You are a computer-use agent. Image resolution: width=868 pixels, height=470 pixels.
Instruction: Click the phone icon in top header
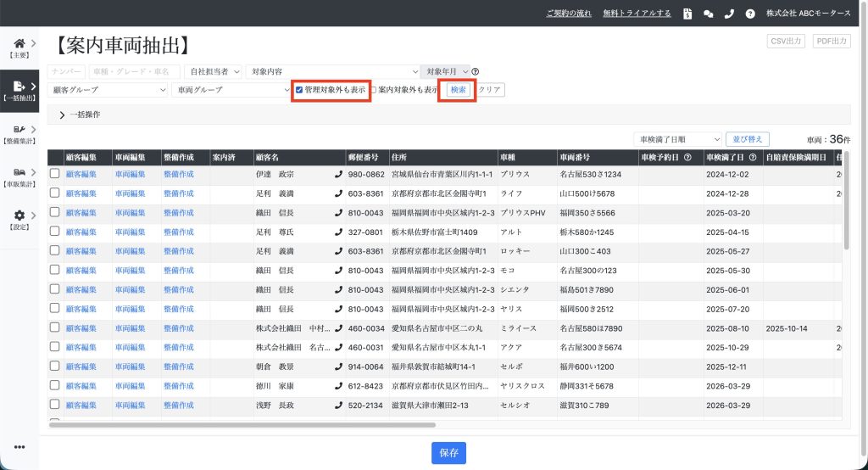pyautogui.click(x=729, y=14)
